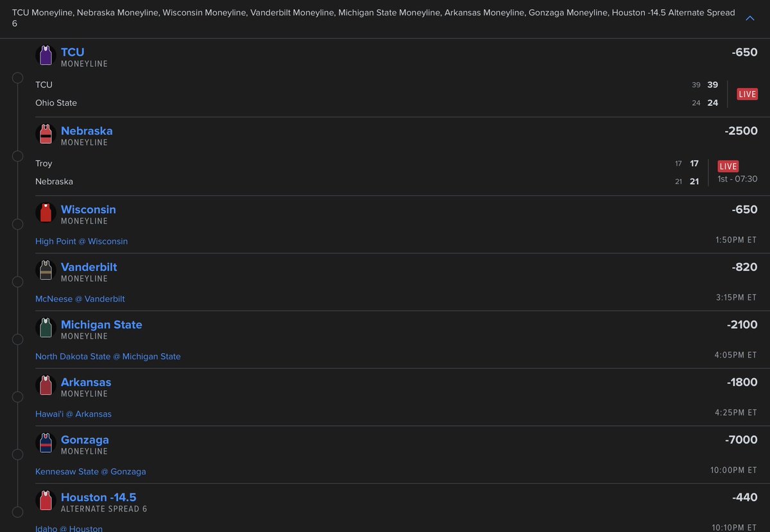Open Hawai'i @ Arkansas matchup
This screenshot has height=532, width=770.
(x=73, y=414)
